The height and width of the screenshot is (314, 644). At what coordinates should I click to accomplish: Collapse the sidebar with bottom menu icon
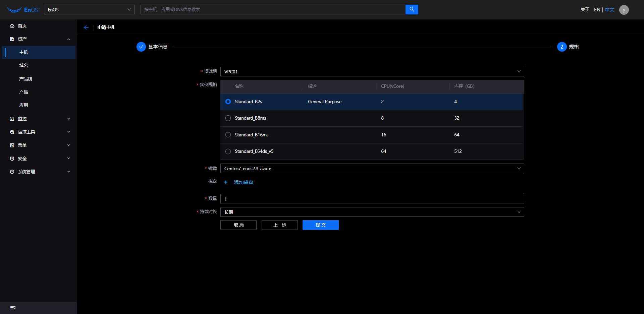pyautogui.click(x=13, y=308)
